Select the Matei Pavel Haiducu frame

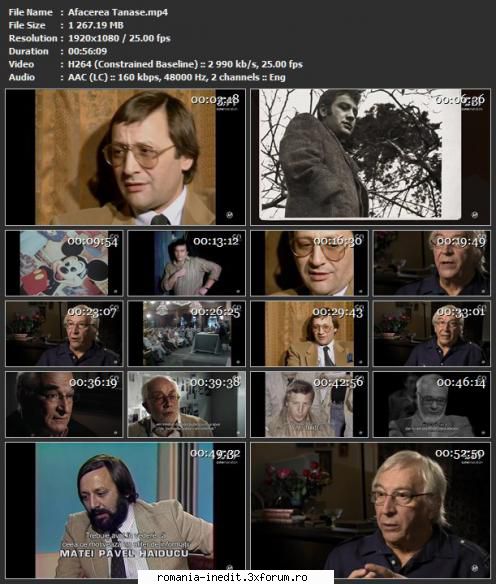(x=125, y=510)
